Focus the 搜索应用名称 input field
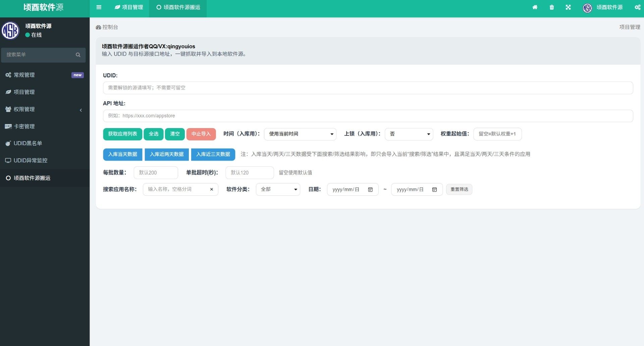This screenshot has width=644, height=346. point(180,189)
